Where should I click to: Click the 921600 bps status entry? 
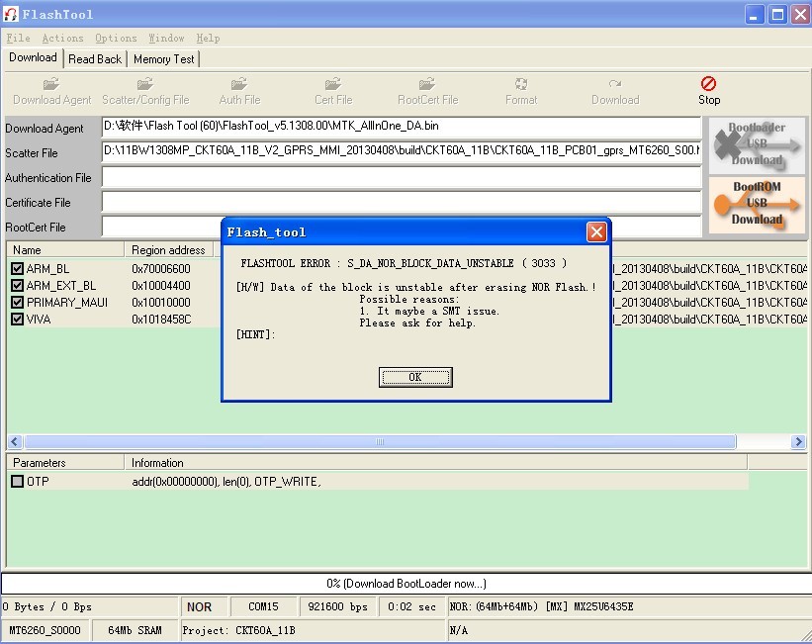click(x=337, y=606)
